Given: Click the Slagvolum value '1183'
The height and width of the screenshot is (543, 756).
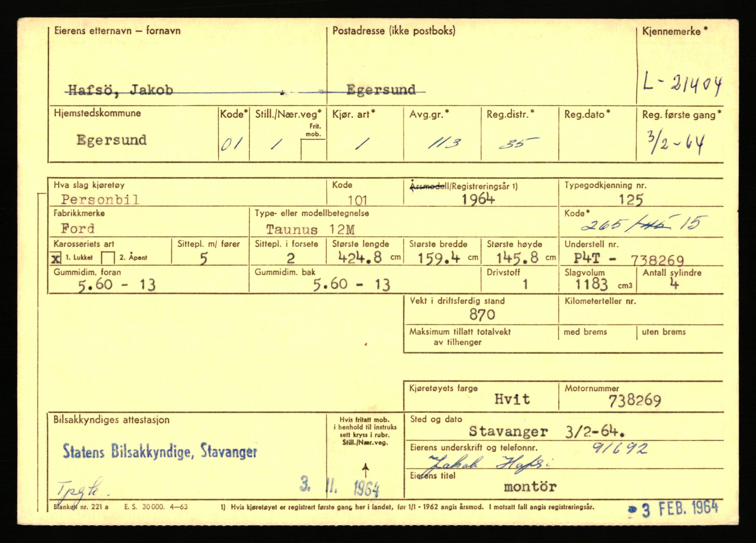Looking at the screenshot, I should coord(591,284).
